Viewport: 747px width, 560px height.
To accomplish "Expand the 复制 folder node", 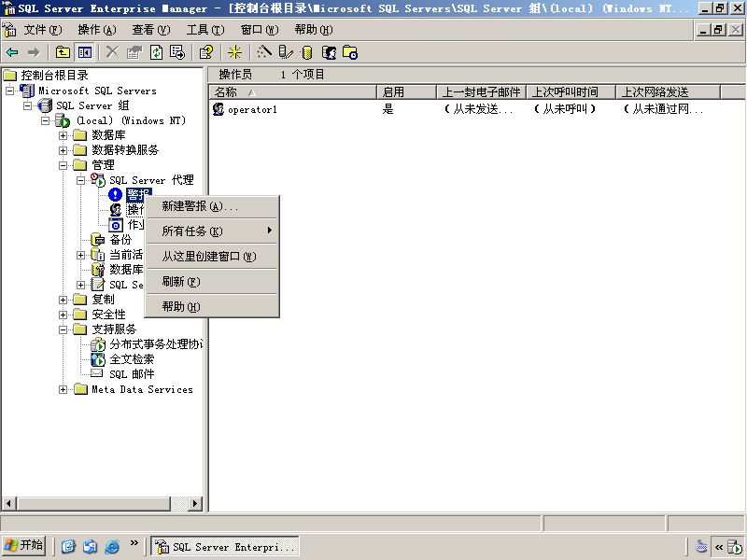I will click(x=63, y=300).
